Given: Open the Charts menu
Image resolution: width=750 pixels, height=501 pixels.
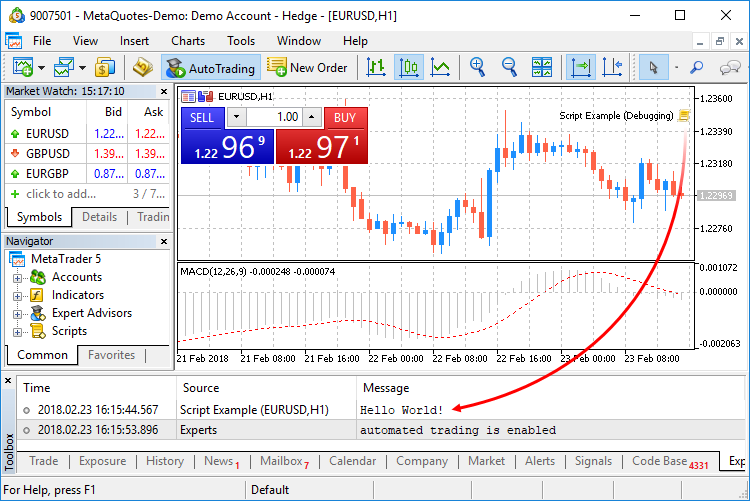Looking at the screenshot, I should point(188,41).
